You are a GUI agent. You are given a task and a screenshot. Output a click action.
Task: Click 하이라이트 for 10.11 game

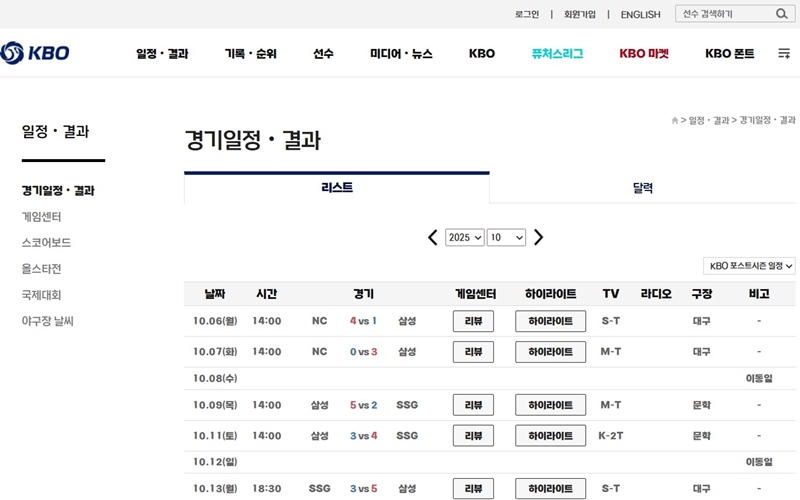(x=550, y=436)
